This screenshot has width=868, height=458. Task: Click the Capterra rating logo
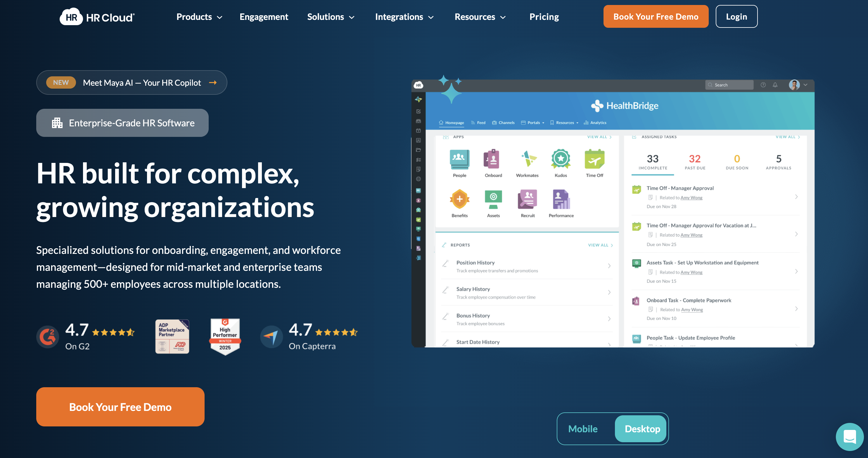[x=271, y=337]
